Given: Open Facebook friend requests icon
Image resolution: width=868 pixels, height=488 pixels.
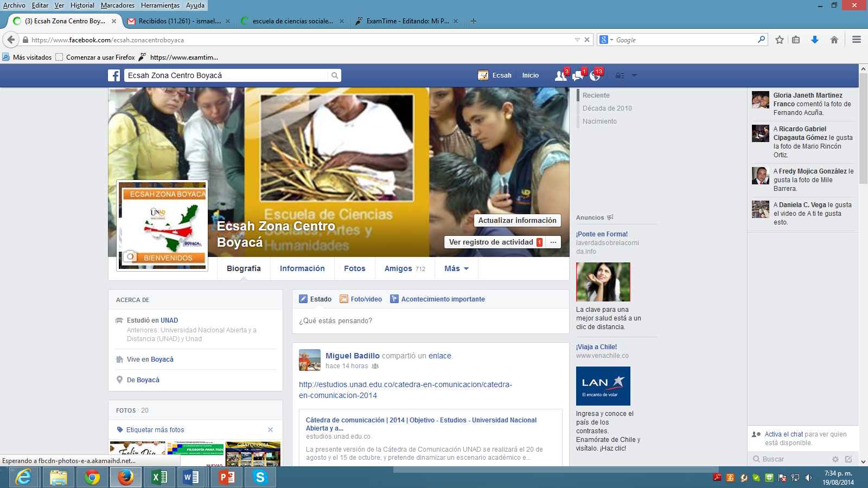Looking at the screenshot, I should (560, 76).
